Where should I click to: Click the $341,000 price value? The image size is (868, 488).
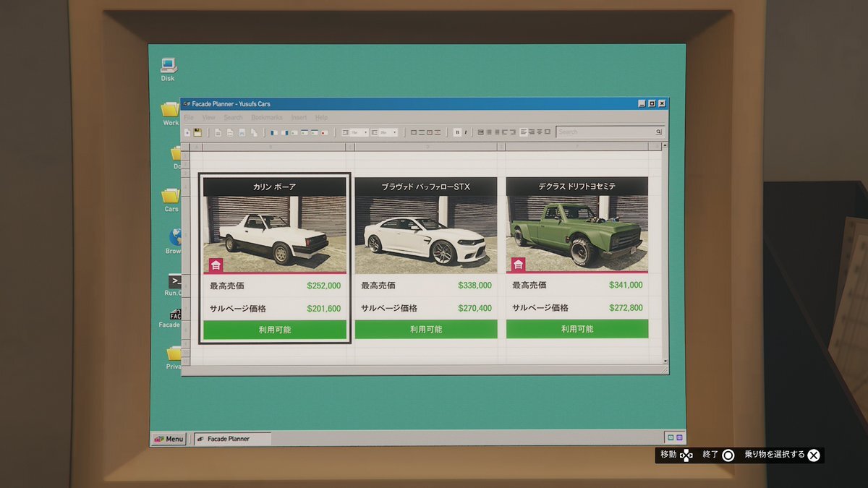coord(626,286)
